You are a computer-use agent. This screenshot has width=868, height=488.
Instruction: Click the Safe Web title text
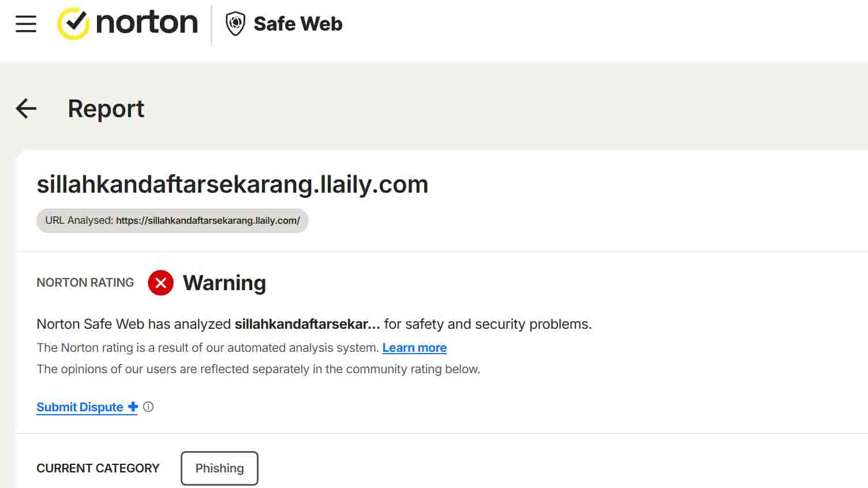click(x=298, y=24)
